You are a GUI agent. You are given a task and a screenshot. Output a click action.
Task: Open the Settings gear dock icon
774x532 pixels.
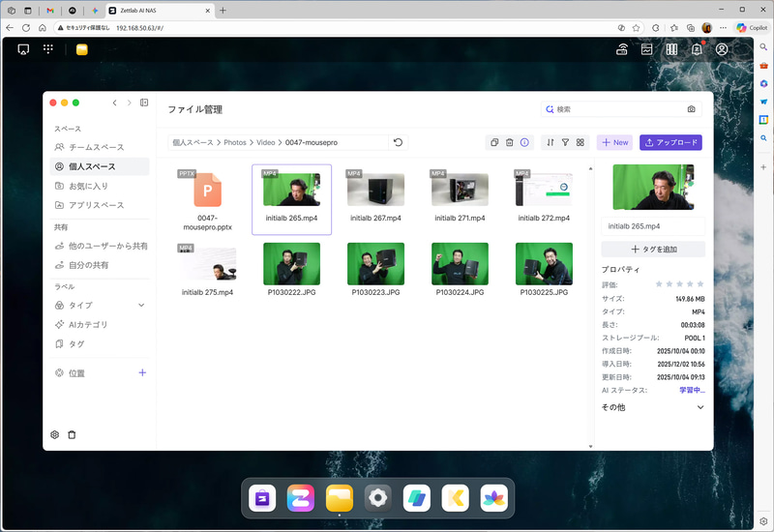click(x=377, y=498)
